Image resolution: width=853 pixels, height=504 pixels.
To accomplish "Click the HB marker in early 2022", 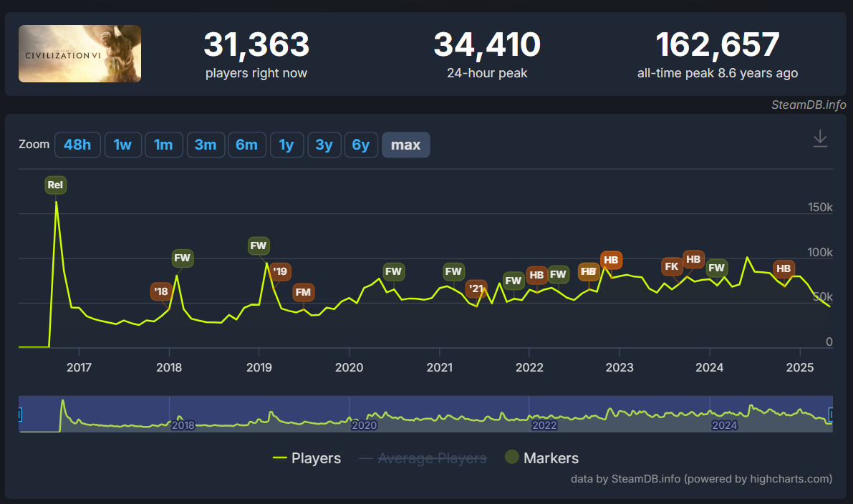I will coord(537,275).
